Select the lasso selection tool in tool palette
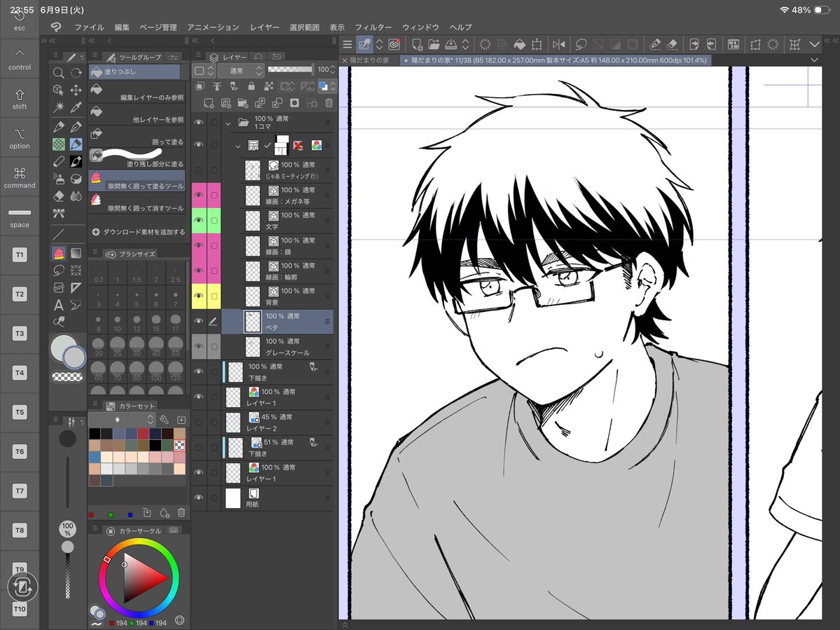 [58, 270]
